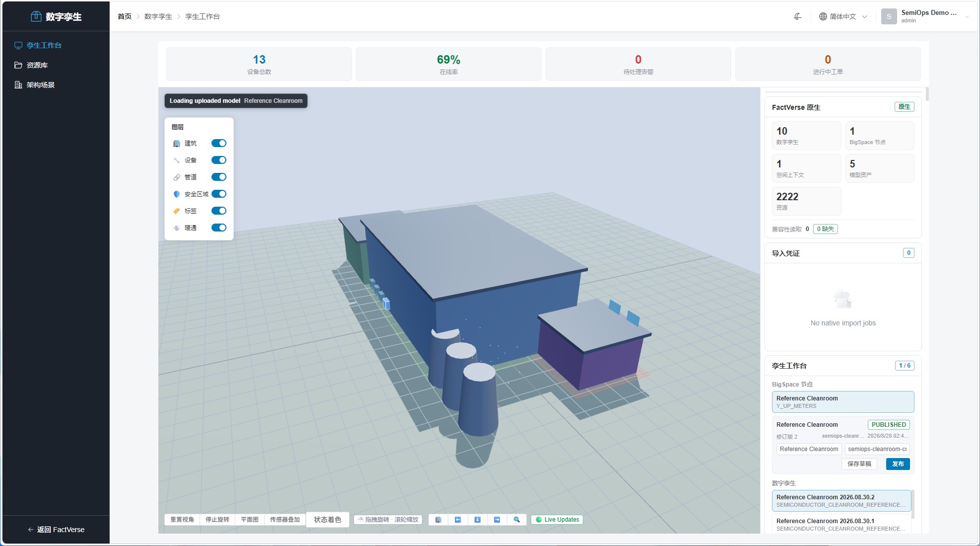Click the user avatar S
The height and width of the screenshot is (546, 980).
click(x=889, y=16)
